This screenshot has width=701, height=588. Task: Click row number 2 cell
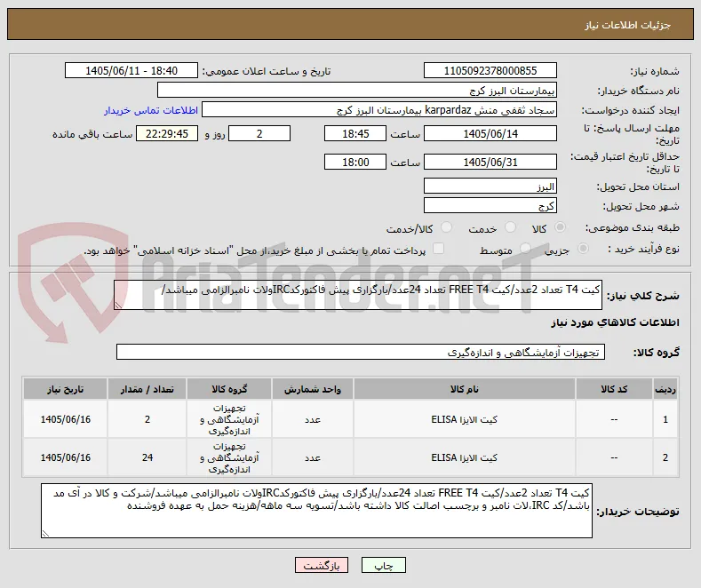click(x=665, y=457)
